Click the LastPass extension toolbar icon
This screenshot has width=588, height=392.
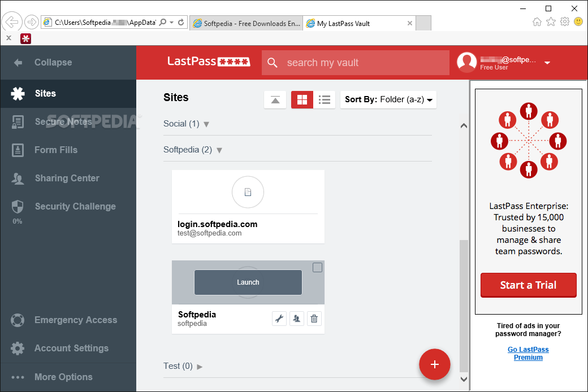25,38
